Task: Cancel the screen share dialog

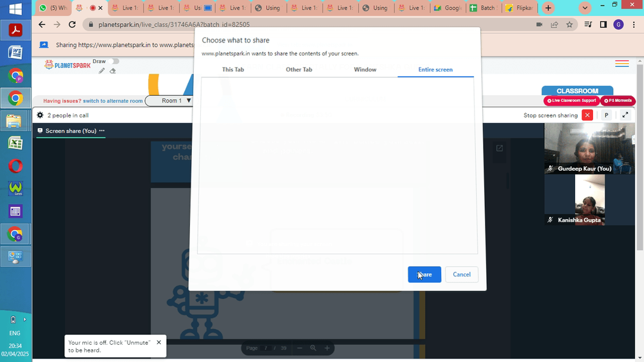Action: tap(461, 274)
